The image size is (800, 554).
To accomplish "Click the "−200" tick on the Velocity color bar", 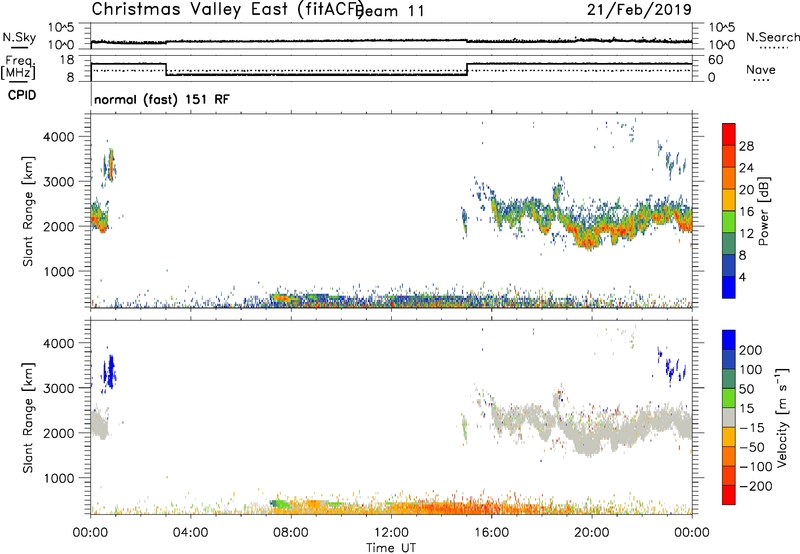I will click(x=756, y=486).
